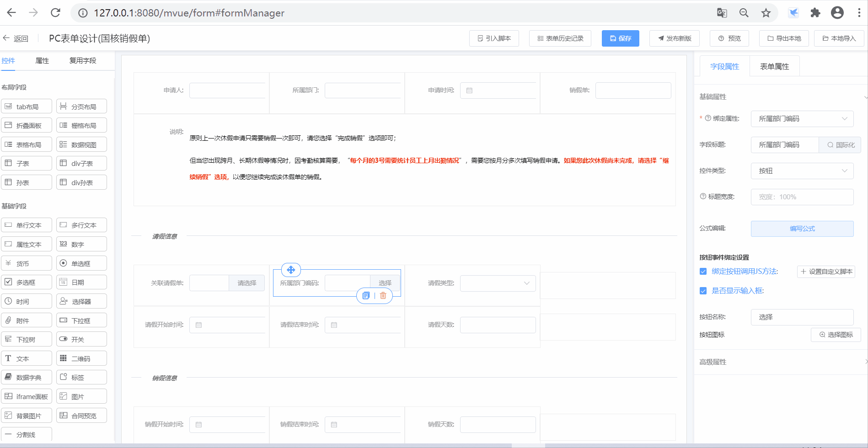Select the 附件 attachment control
Image resolution: width=868 pixels, height=448 pixels.
coord(27,320)
